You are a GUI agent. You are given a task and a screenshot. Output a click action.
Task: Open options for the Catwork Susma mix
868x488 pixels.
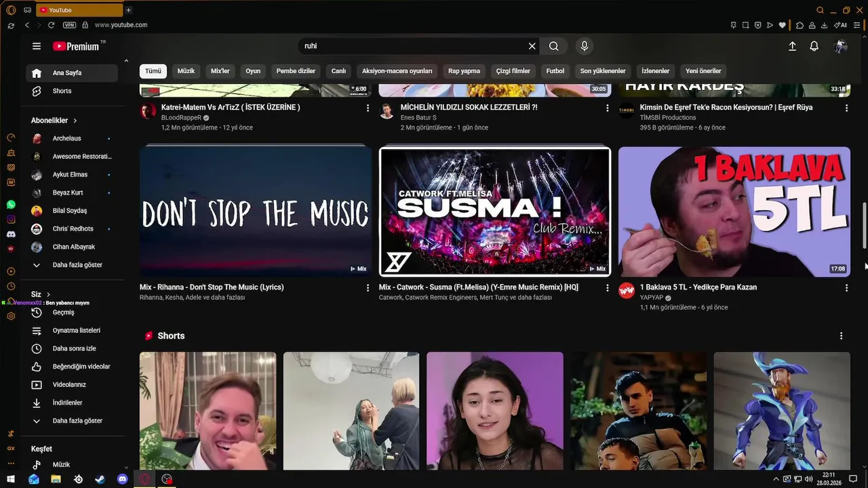tap(607, 288)
